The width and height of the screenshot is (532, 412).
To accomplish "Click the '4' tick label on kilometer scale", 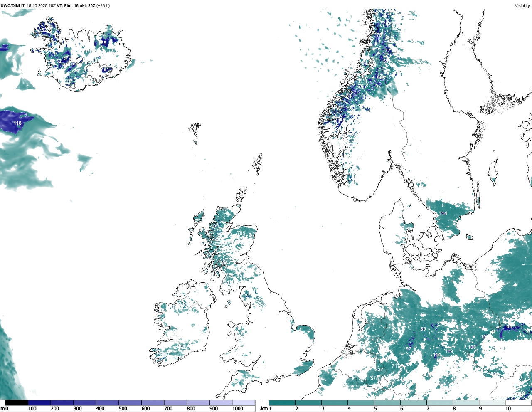I will click(349, 409).
